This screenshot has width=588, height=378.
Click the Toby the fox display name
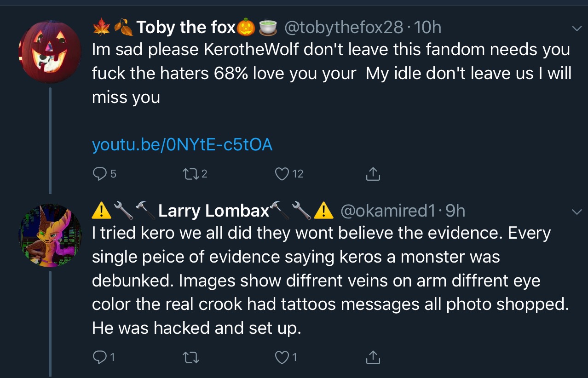pyautogui.click(x=186, y=28)
